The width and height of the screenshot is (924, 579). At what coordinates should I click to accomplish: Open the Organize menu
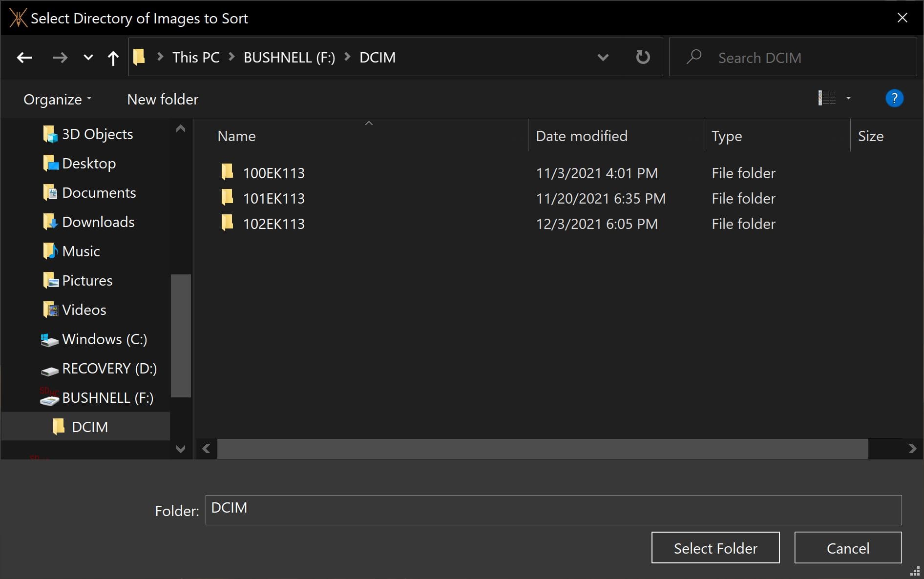(x=57, y=99)
